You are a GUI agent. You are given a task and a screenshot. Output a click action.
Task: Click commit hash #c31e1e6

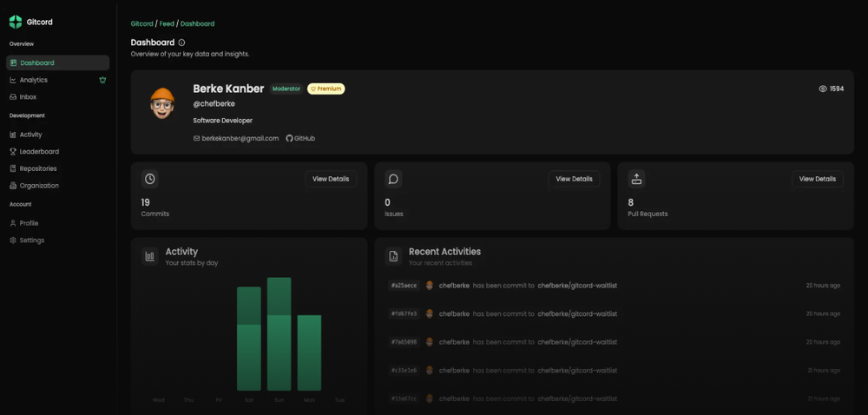click(x=404, y=370)
